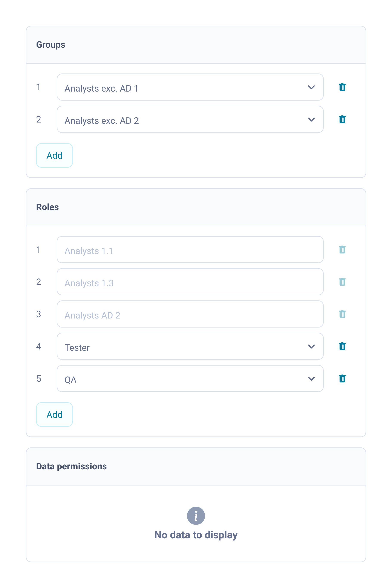
Task: Click the Groups section header
Action: [51, 45]
